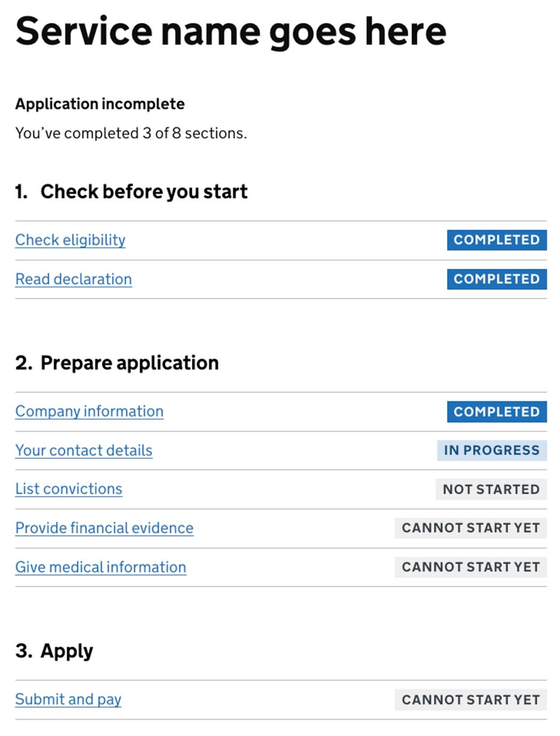Click the COMPLETED tag beside Company information

496,412
